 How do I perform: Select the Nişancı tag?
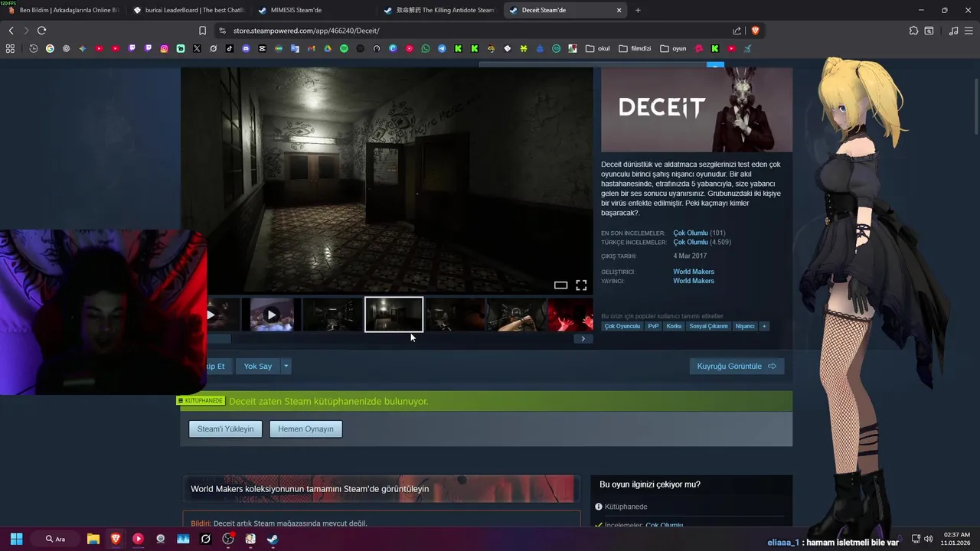[x=745, y=326]
